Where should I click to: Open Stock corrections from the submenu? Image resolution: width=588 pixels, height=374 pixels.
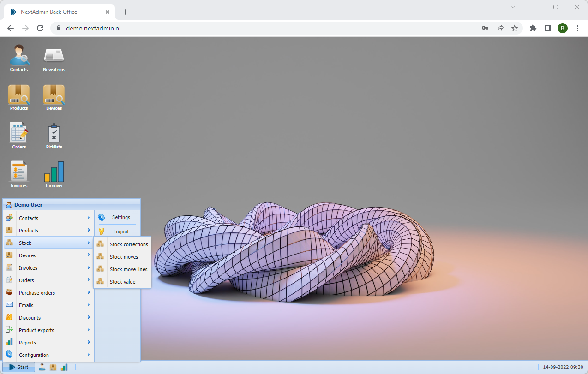pyautogui.click(x=122, y=244)
